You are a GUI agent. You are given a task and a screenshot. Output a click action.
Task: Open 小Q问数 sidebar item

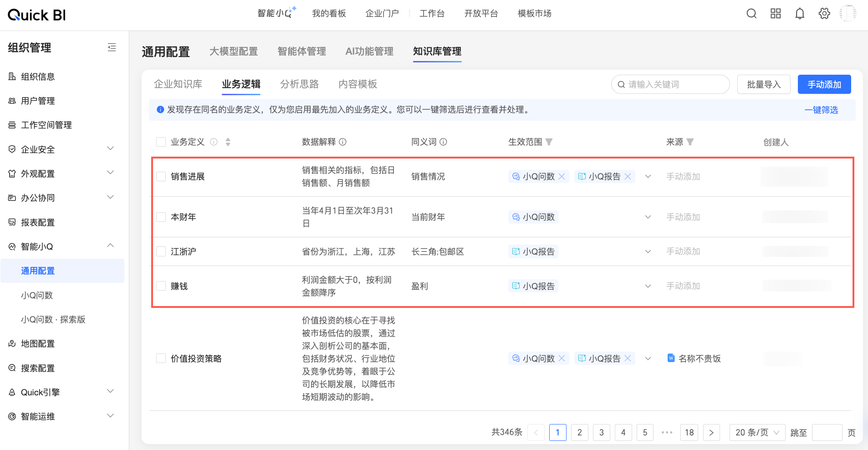tap(37, 295)
